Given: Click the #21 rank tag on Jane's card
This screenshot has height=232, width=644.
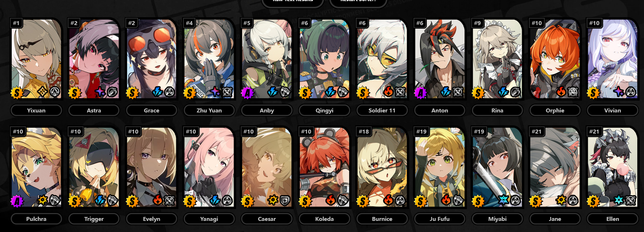Looking at the screenshot, I should pos(536,131).
